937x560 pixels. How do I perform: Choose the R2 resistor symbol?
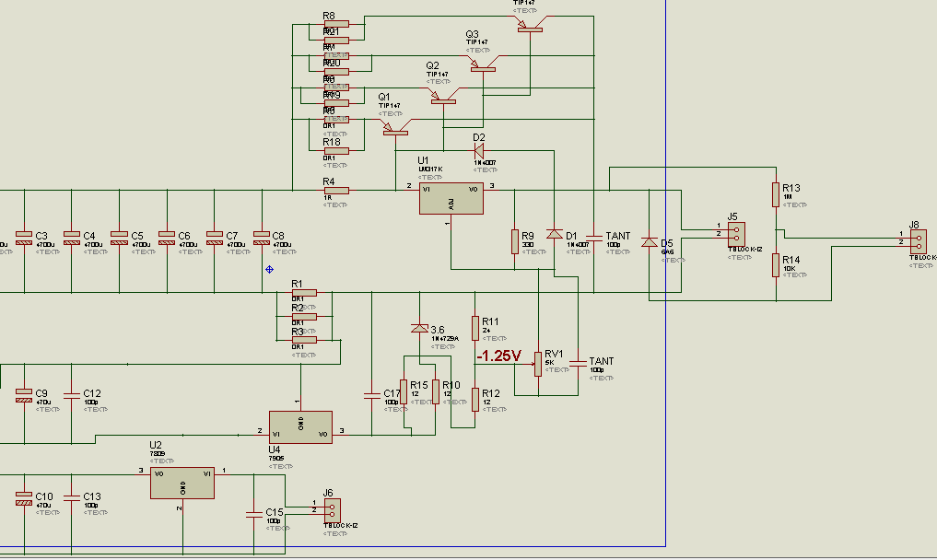click(x=304, y=316)
